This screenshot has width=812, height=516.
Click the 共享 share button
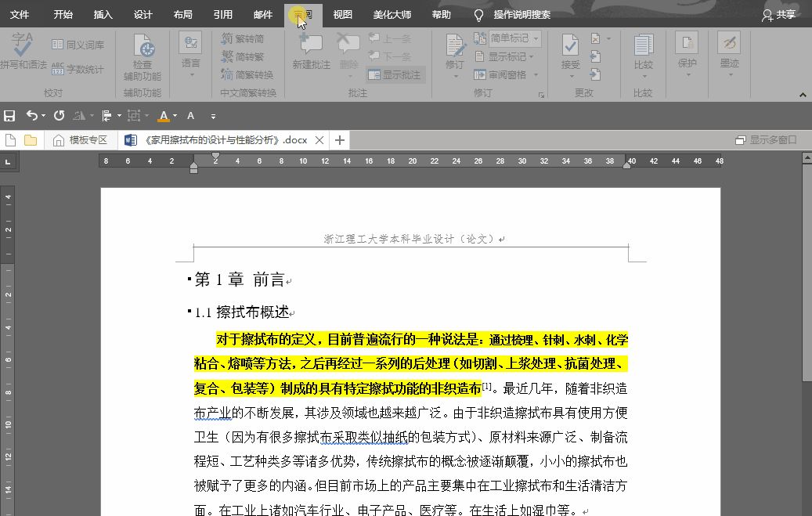778,15
